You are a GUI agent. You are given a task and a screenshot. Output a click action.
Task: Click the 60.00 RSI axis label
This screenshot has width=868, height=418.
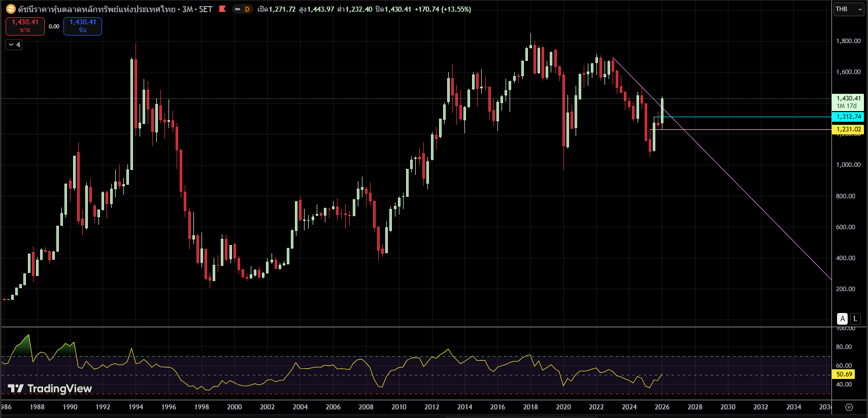pos(844,366)
